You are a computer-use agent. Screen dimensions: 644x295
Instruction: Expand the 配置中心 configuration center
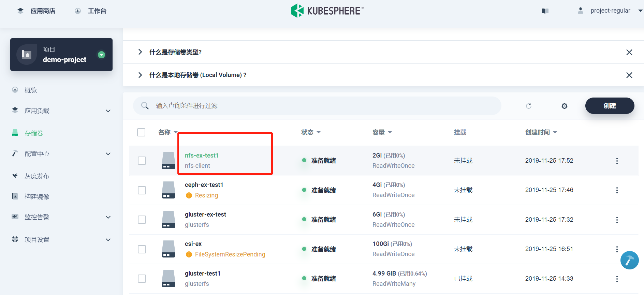point(61,154)
